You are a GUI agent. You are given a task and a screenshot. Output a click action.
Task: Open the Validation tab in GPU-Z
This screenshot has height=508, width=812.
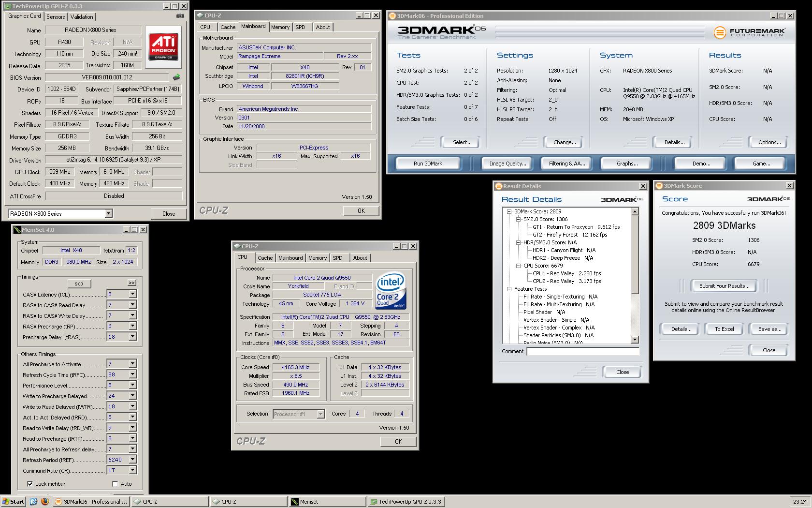[x=82, y=17]
